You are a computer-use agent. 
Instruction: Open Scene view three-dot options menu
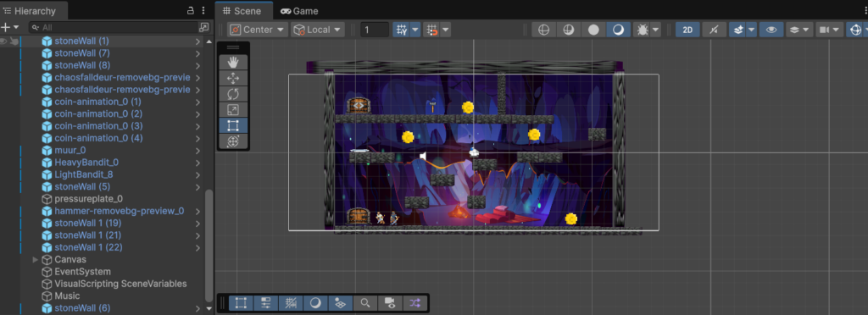(x=865, y=11)
